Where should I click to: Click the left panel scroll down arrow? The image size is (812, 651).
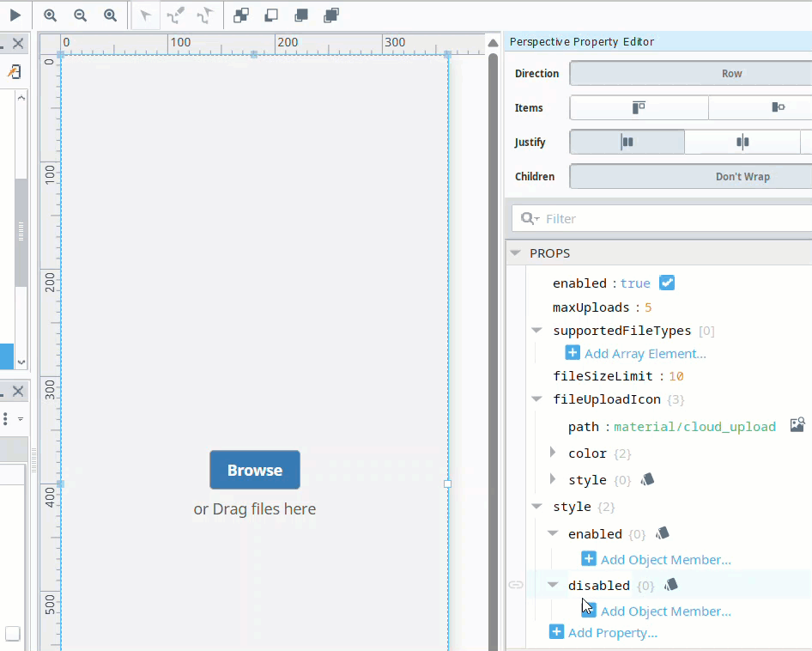click(x=21, y=362)
